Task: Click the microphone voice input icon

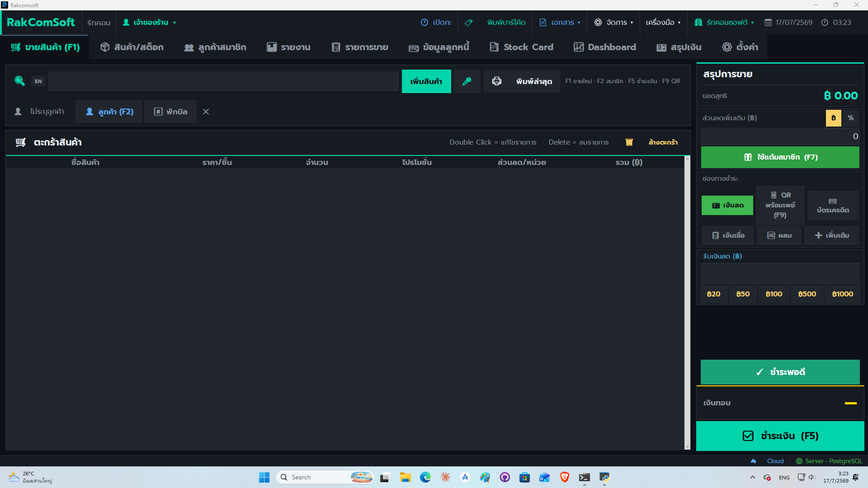Action: pos(467,81)
